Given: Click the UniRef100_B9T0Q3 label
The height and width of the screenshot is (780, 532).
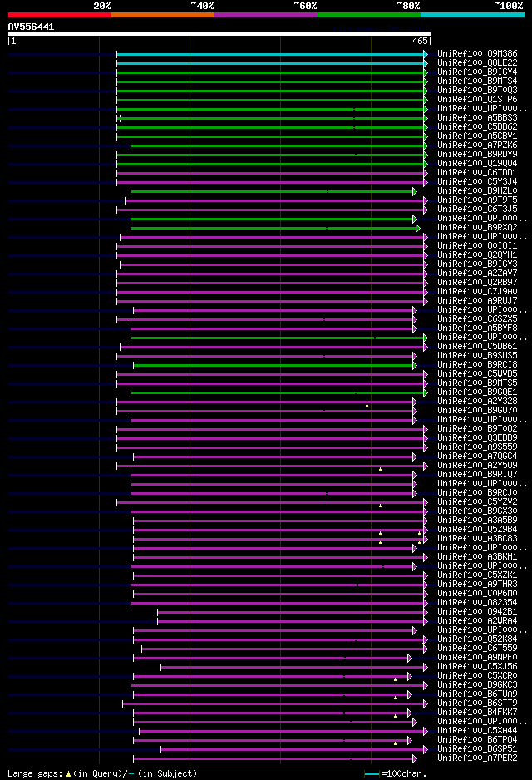Looking at the screenshot, I should coord(477,90).
